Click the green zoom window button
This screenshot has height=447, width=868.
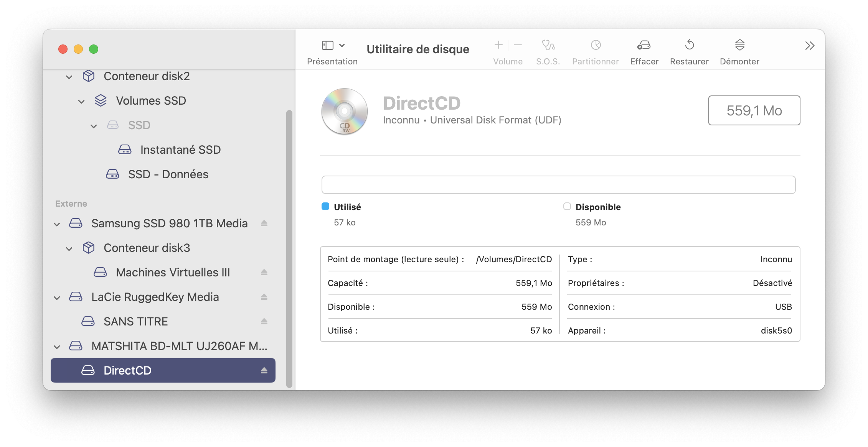point(94,49)
